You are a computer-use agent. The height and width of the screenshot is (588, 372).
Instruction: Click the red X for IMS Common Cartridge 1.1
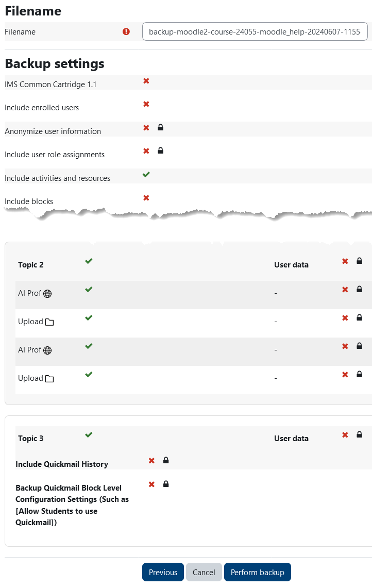tap(146, 81)
